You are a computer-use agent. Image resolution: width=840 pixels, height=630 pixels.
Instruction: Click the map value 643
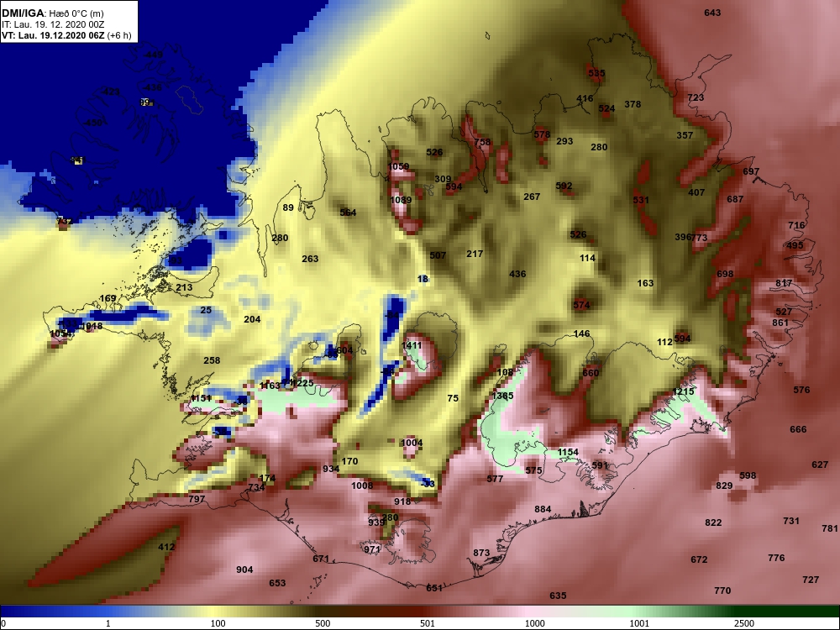click(x=712, y=13)
